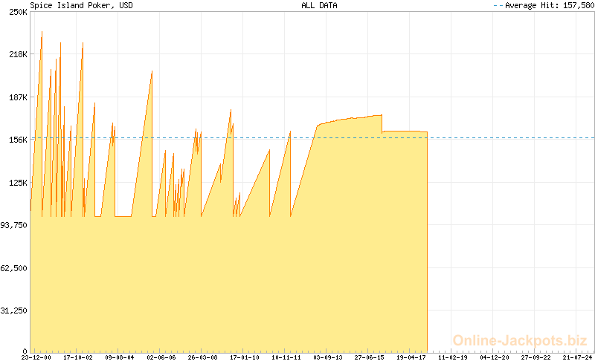
Task: Select the 23-12-00 date on x-axis
Action: click(x=36, y=357)
